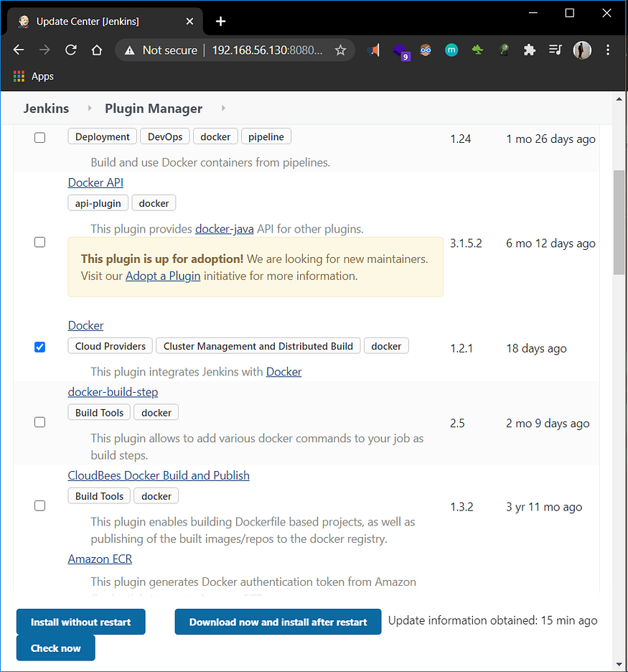This screenshot has width=628, height=672.
Task: Open the browser profile avatar
Action: tap(581, 50)
